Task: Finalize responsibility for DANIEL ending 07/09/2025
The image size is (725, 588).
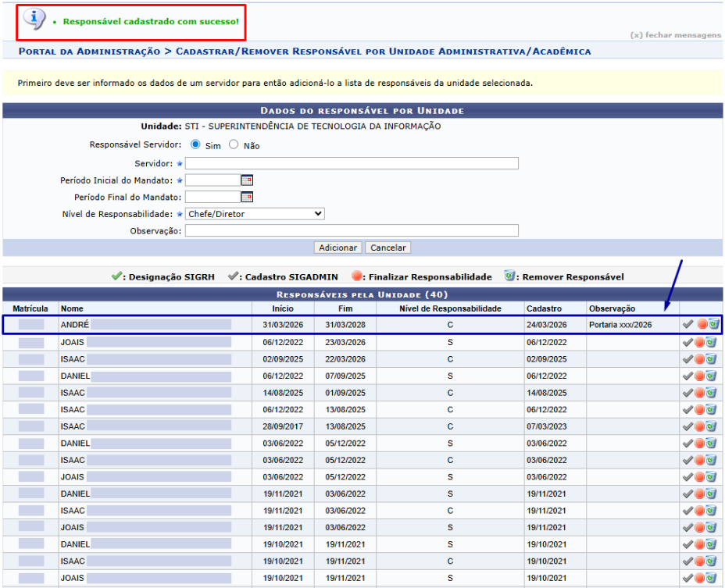Action: click(x=701, y=376)
